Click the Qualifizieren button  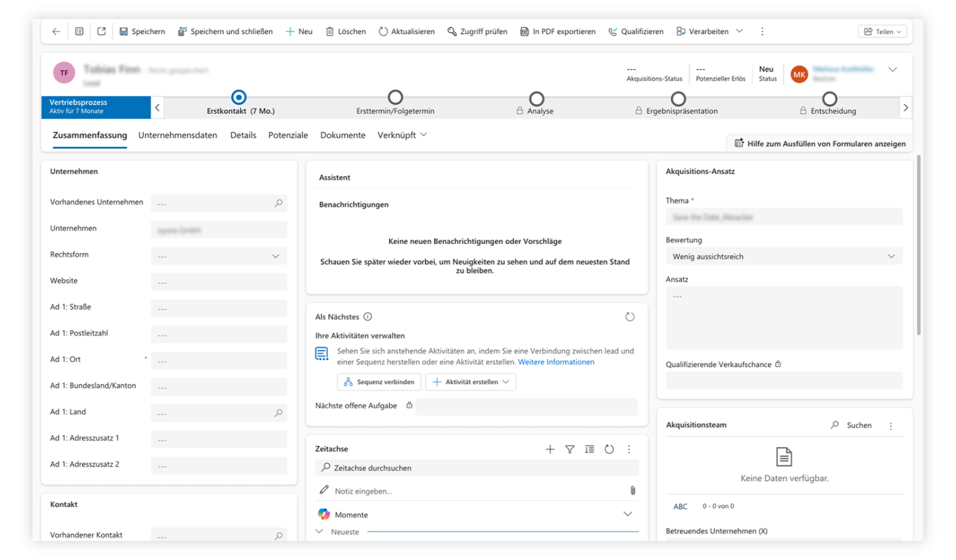point(636,31)
